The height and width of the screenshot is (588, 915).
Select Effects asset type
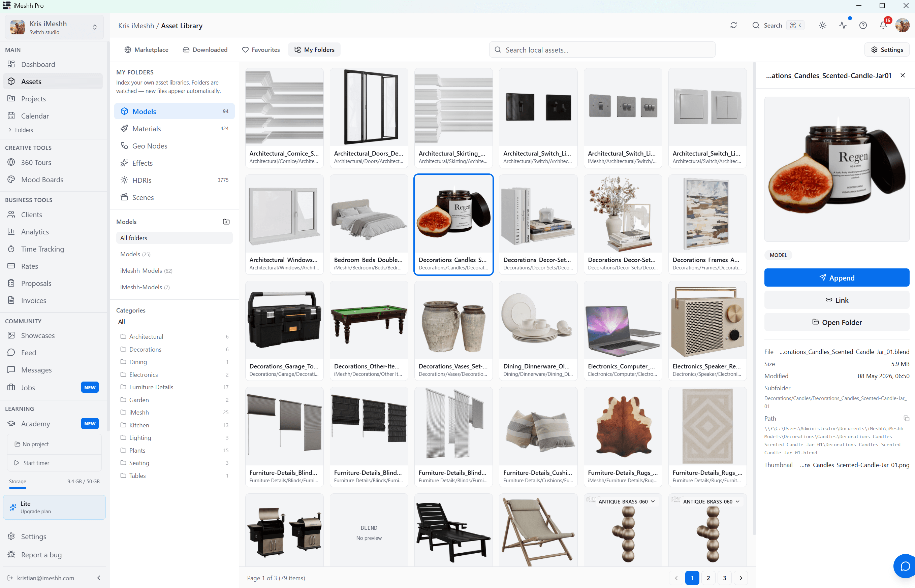pyautogui.click(x=174, y=163)
